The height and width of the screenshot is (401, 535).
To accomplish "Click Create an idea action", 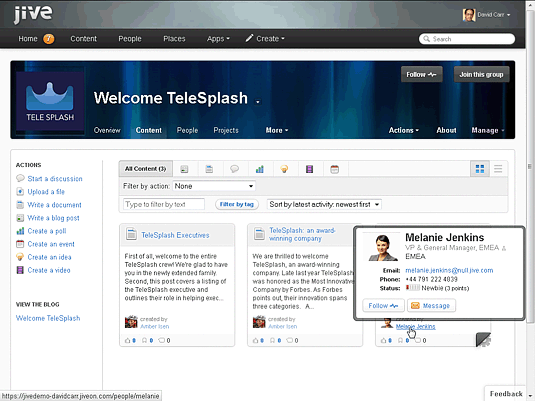I will [49, 257].
